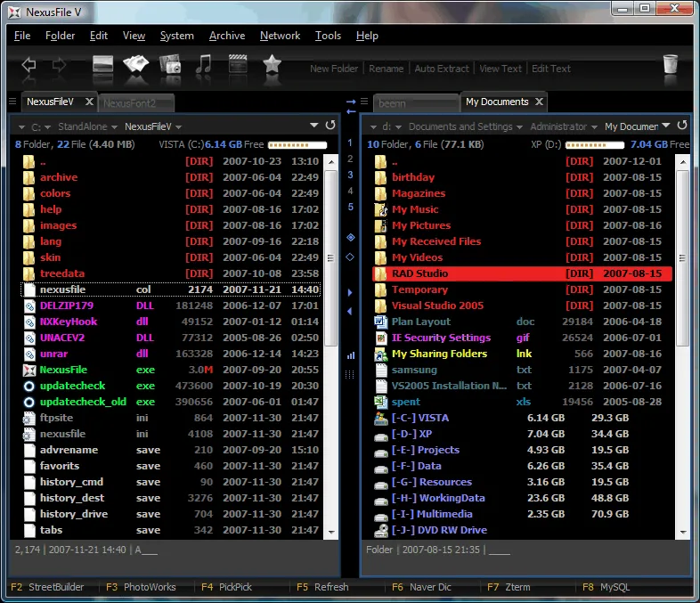Click the movie clapperboard toolbar icon
Screen dimensions: 700x603
pyautogui.click(x=238, y=65)
